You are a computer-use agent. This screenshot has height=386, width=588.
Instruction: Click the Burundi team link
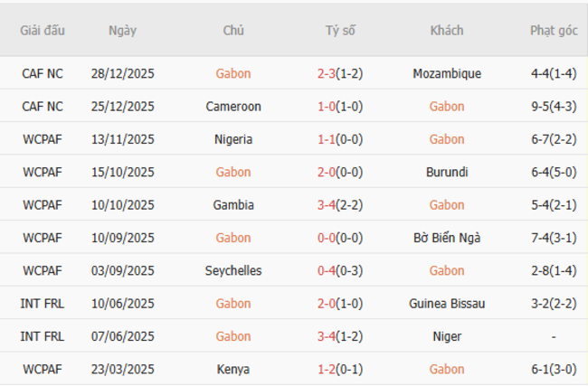[446, 172]
